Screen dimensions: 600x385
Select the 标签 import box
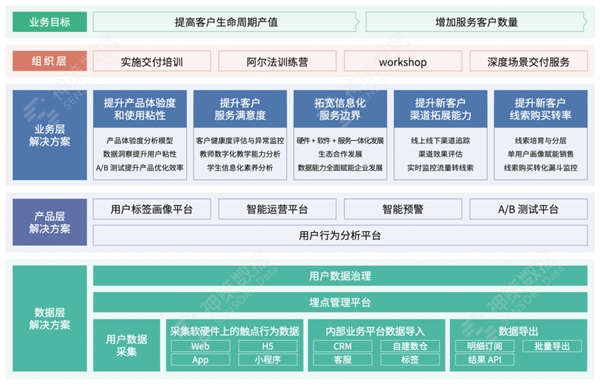coord(410,360)
